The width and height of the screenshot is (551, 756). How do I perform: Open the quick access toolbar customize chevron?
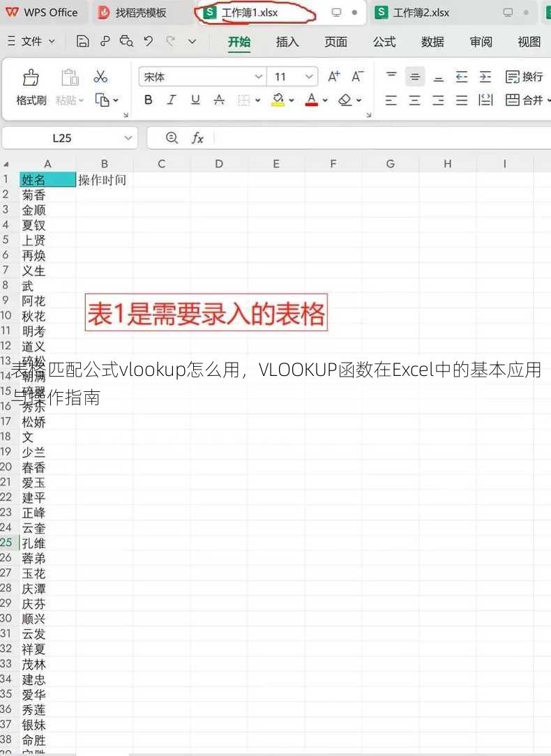(192, 42)
